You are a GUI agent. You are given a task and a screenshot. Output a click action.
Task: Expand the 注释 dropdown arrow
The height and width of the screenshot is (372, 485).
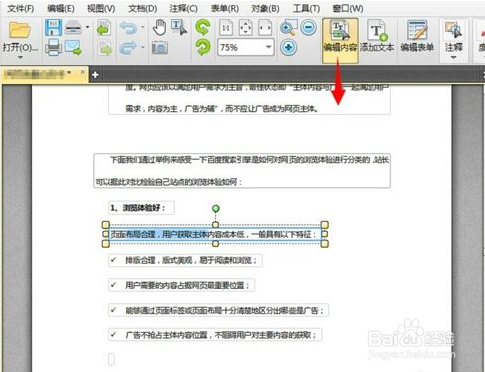pyautogui.click(x=453, y=58)
